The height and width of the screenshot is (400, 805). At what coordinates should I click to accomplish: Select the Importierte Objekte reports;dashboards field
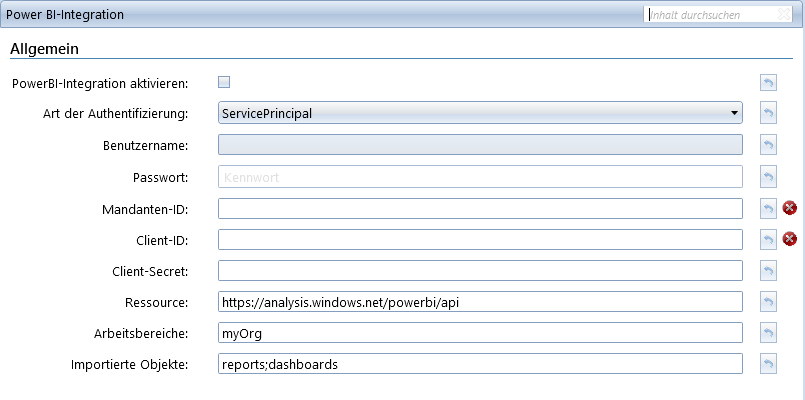[480, 364]
